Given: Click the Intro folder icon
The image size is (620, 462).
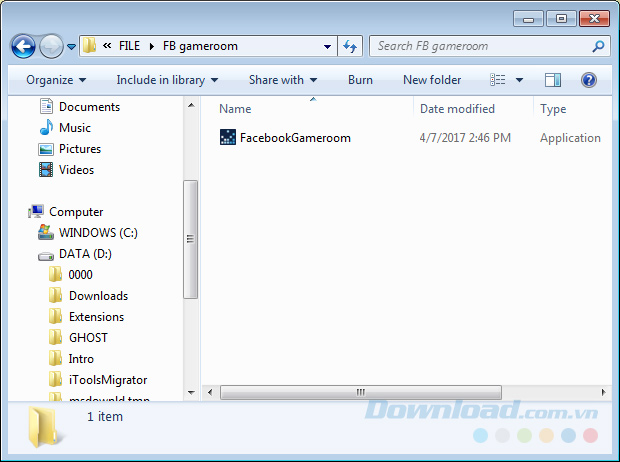Looking at the screenshot, I should pos(55,358).
